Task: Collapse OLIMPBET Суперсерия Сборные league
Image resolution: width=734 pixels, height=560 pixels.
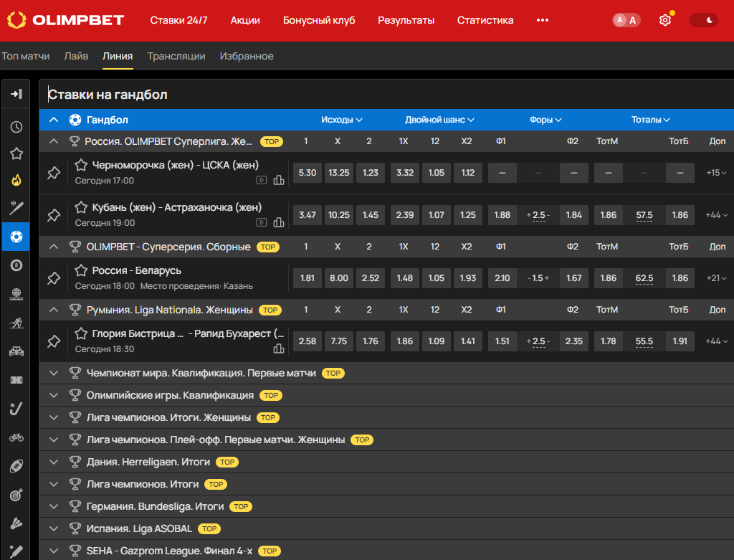Action: coord(54,246)
